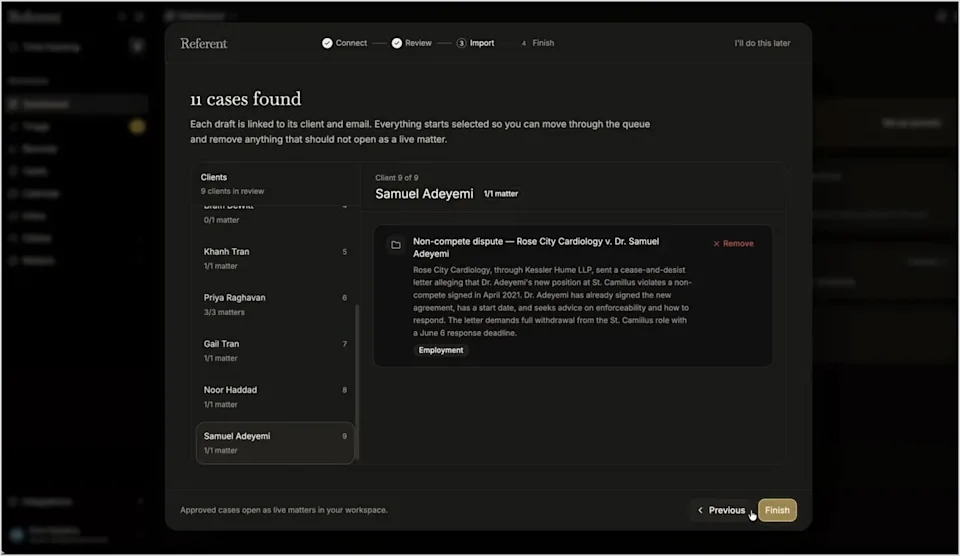Click the 'Clients' panel header

pos(214,177)
